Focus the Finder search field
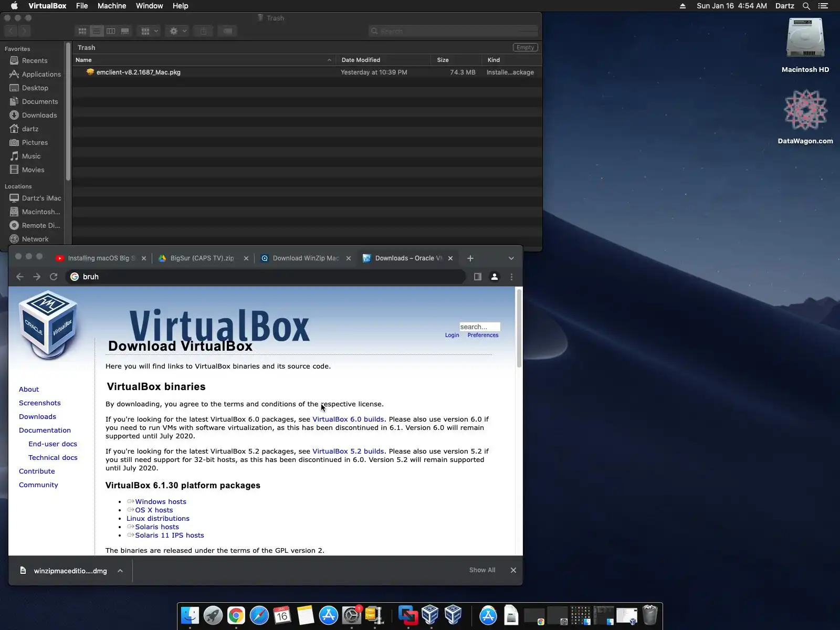Viewport: 840px width, 630px height. [x=454, y=31]
